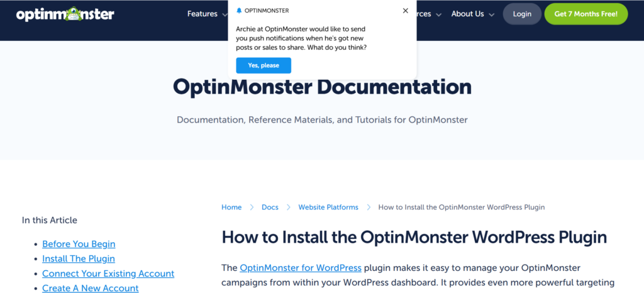This screenshot has width=644, height=293.
Task: Click the 'In this Article' label
Action: (x=49, y=220)
